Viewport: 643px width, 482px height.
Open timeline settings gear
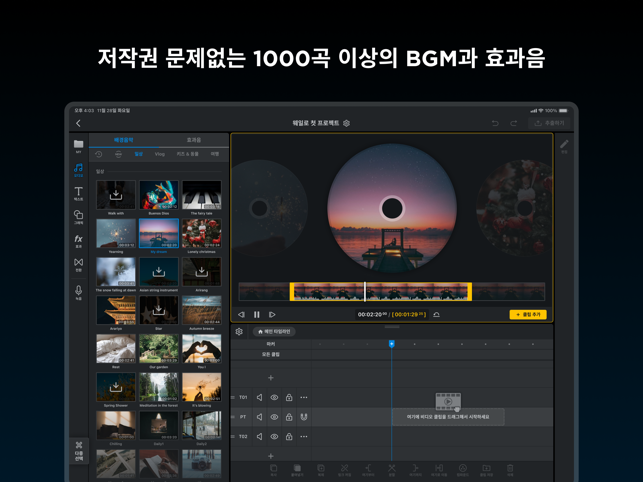coord(239,331)
